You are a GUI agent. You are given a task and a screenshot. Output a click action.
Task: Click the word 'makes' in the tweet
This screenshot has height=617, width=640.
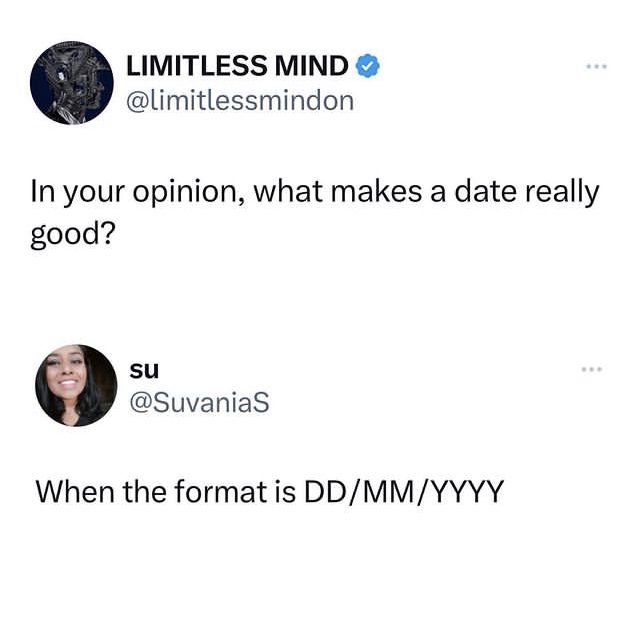(376, 192)
